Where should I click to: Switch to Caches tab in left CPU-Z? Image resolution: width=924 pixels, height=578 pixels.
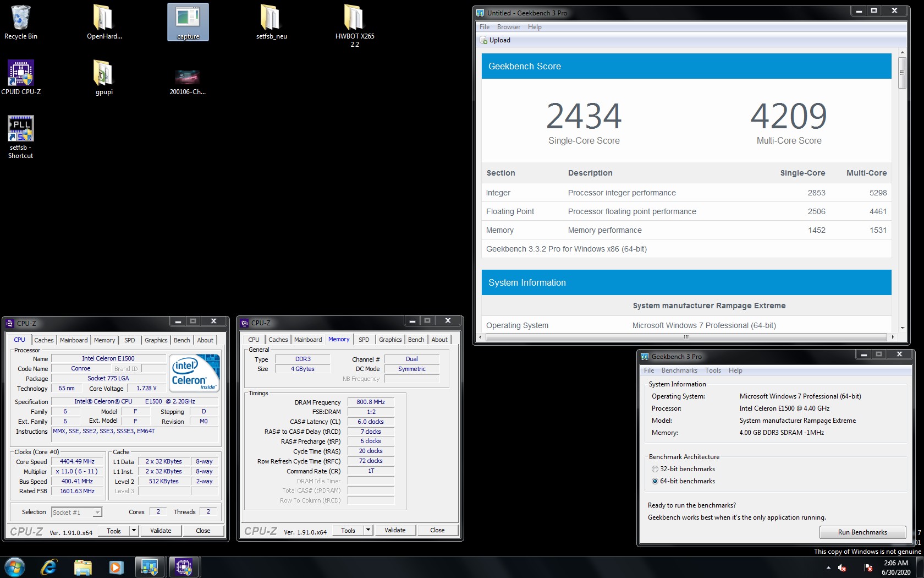coord(44,340)
